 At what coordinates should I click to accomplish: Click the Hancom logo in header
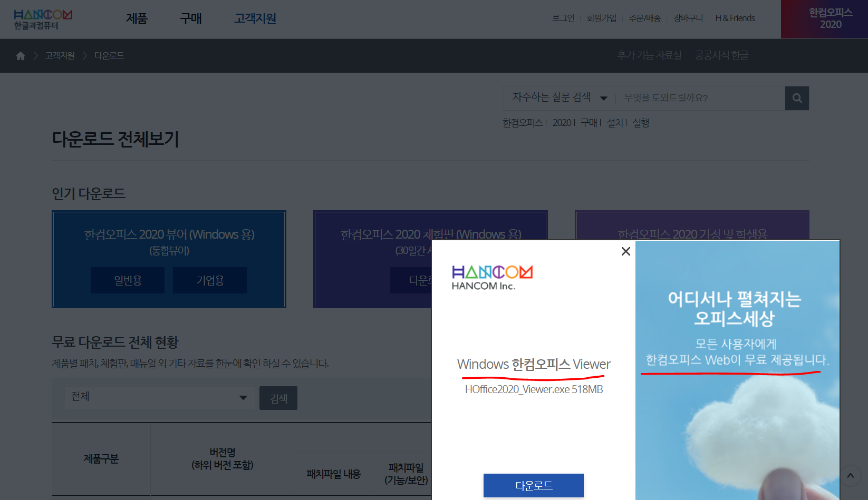(43, 19)
